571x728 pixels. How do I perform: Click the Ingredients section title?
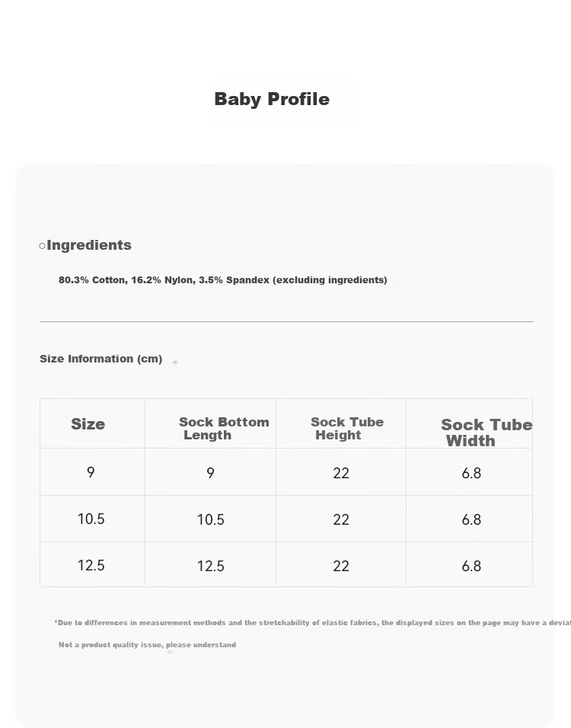coord(89,245)
